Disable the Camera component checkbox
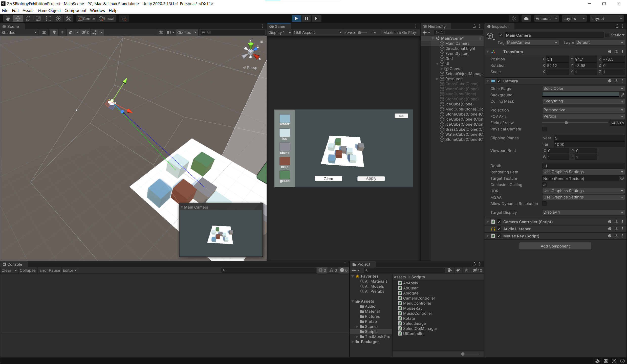This screenshot has width=627, height=364. [499, 81]
